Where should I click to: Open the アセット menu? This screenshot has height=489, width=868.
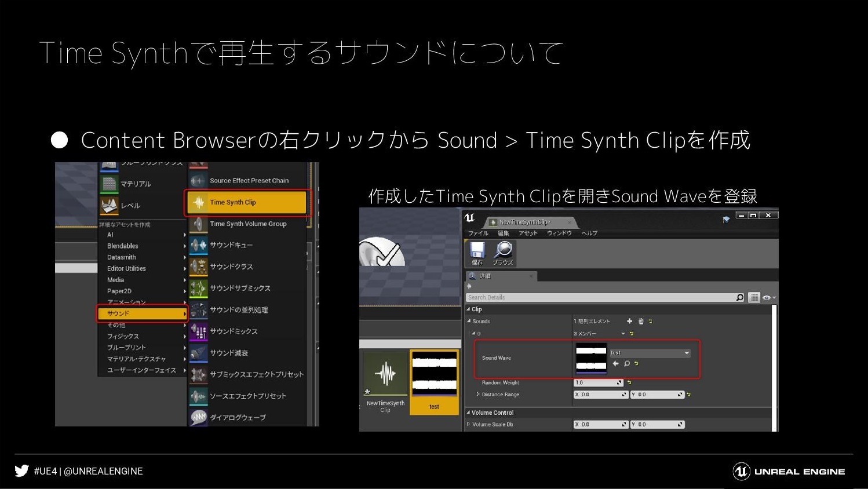point(528,233)
